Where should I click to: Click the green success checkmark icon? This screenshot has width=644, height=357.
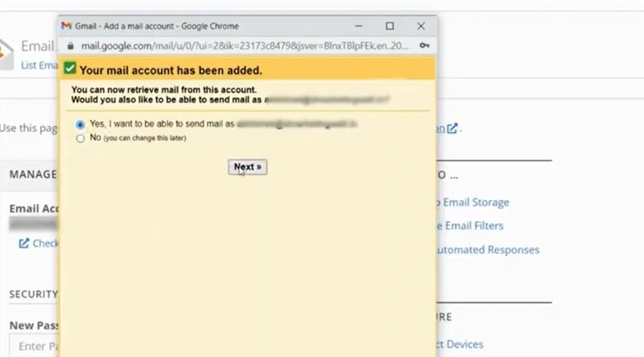point(70,68)
